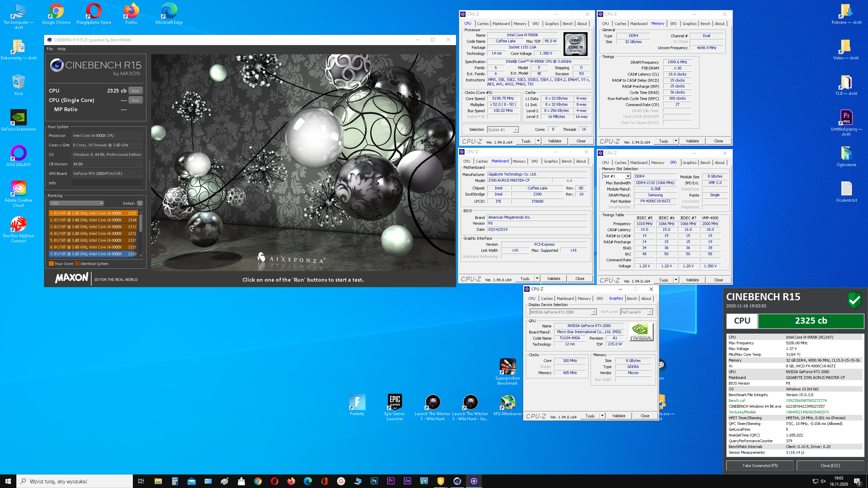Image resolution: width=868 pixels, height=488 pixels.
Task: Click the Task View taskbar button
Action: click(141, 481)
